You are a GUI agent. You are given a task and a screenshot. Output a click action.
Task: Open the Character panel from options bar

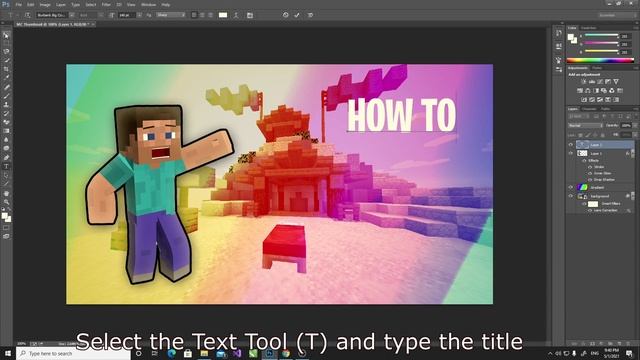250,15
